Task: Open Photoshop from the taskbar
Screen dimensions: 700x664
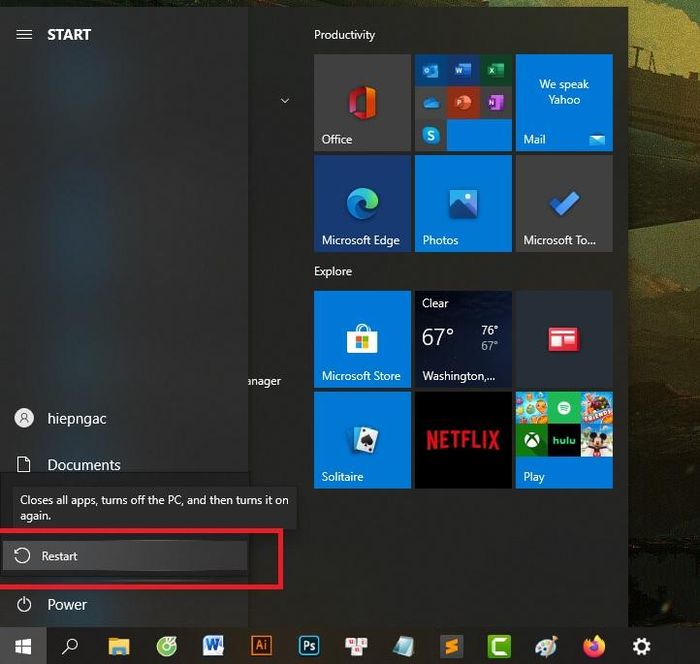Action: [x=309, y=646]
